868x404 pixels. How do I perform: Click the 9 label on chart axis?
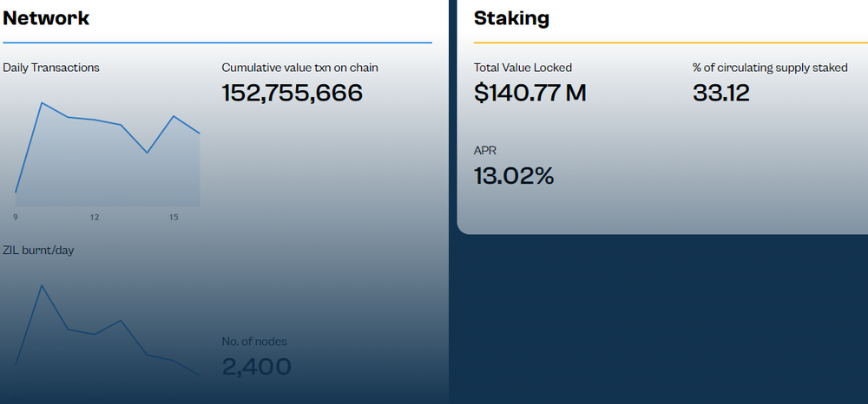[x=16, y=217]
